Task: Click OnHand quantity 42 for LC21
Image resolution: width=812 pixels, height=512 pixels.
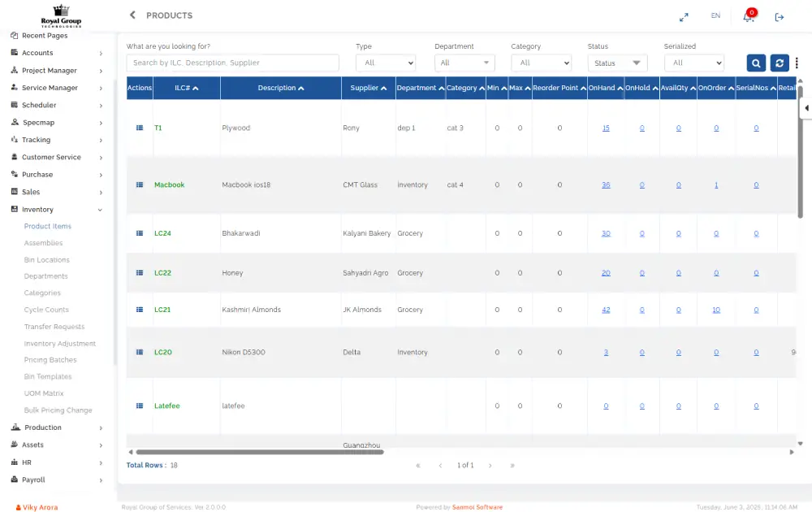Action: [606, 310]
